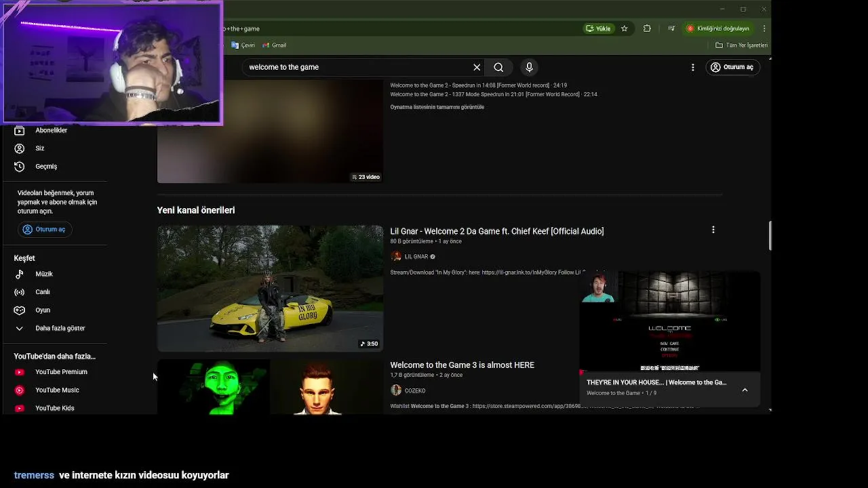This screenshot has height=488, width=868.
Task: Click Kimliğinizi doğrulayın profile chip
Action: (x=719, y=28)
